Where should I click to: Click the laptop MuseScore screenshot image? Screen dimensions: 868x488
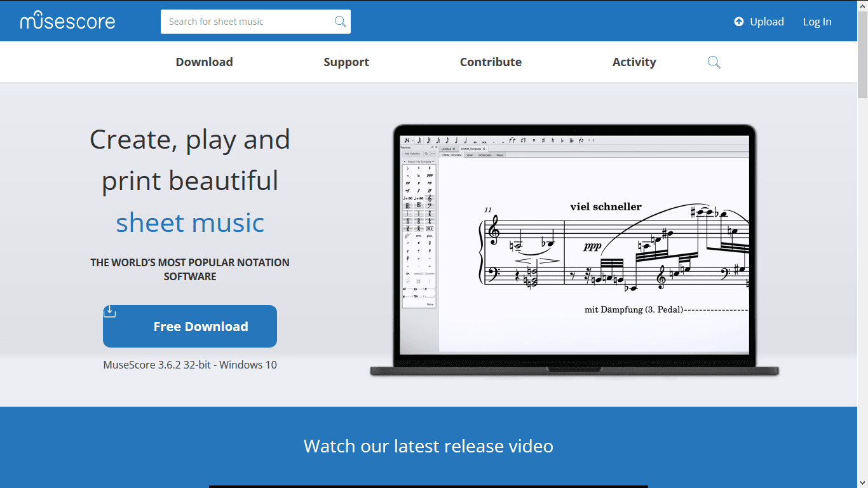[x=574, y=250]
